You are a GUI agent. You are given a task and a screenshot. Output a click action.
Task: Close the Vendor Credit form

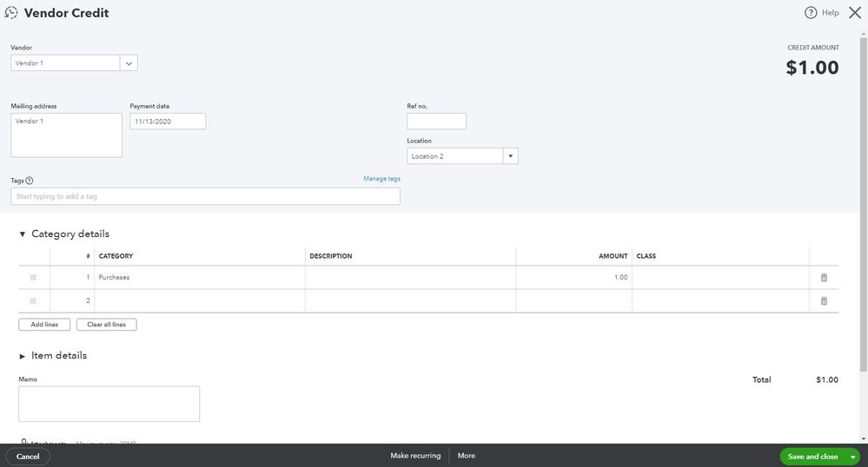point(855,13)
